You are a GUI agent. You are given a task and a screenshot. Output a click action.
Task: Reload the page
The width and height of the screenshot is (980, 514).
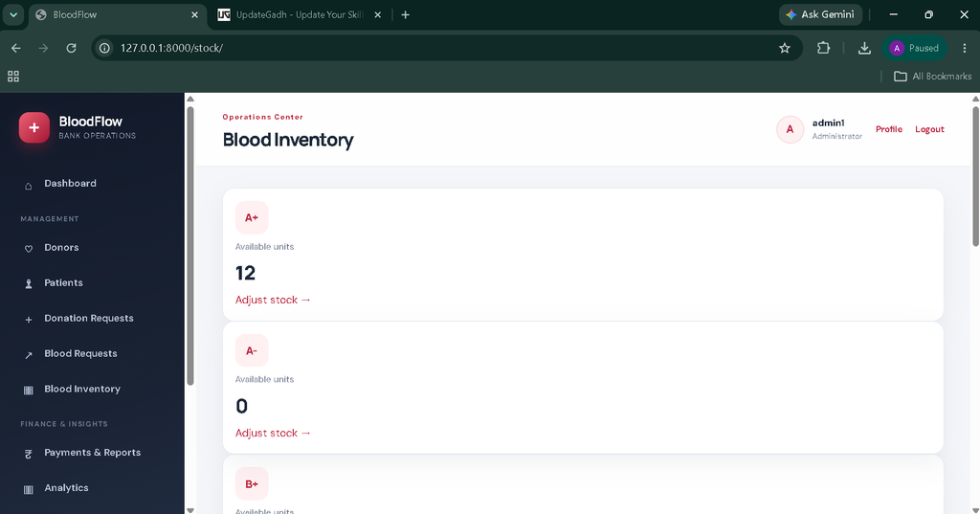click(71, 48)
